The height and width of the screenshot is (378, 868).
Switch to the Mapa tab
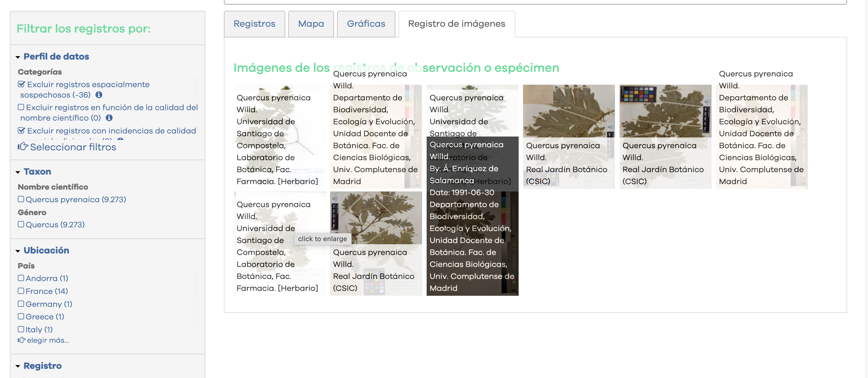click(x=311, y=24)
